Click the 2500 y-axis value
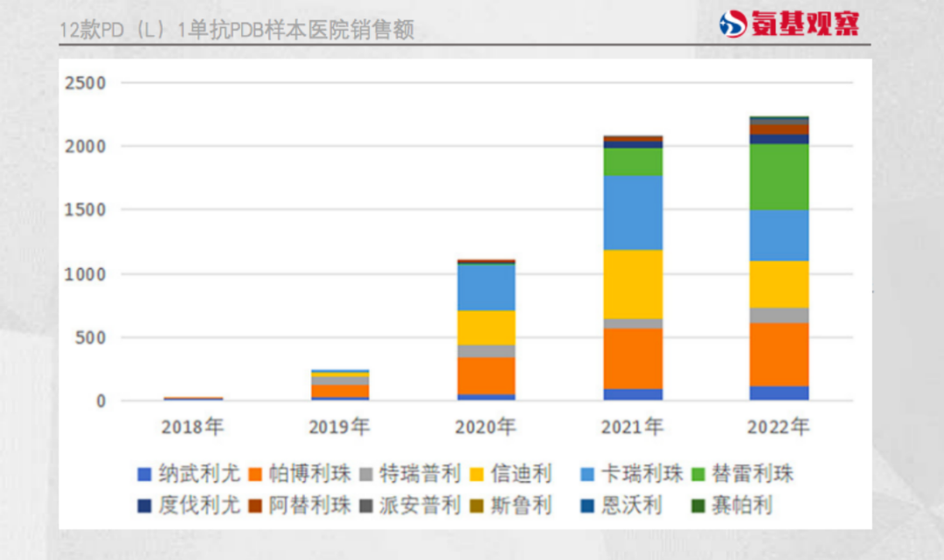 [x=86, y=83]
